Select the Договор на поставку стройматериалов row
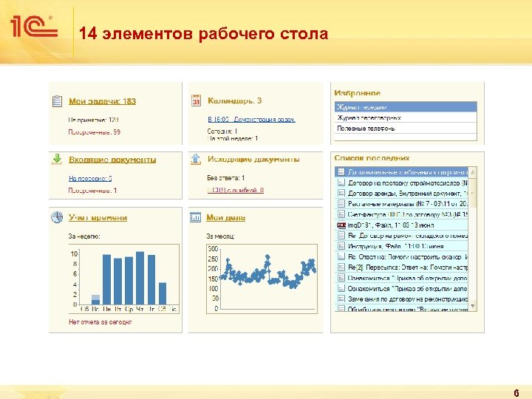 point(401,183)
